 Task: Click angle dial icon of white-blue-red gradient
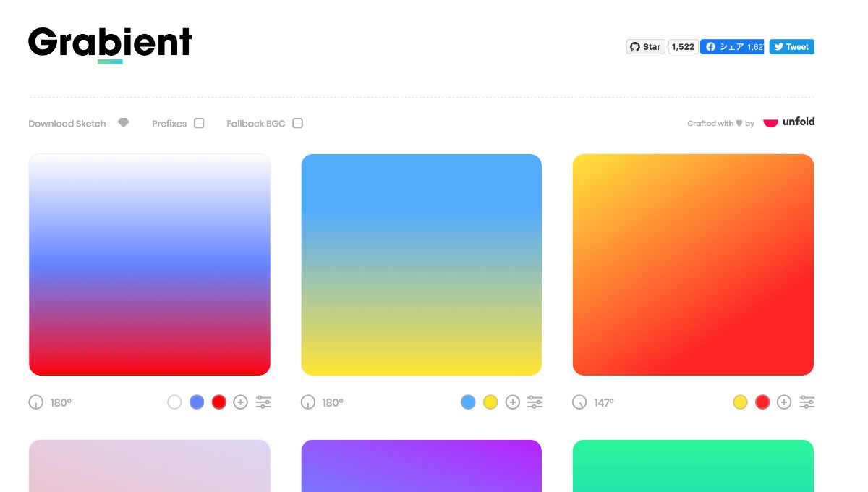tap(36, 402)
